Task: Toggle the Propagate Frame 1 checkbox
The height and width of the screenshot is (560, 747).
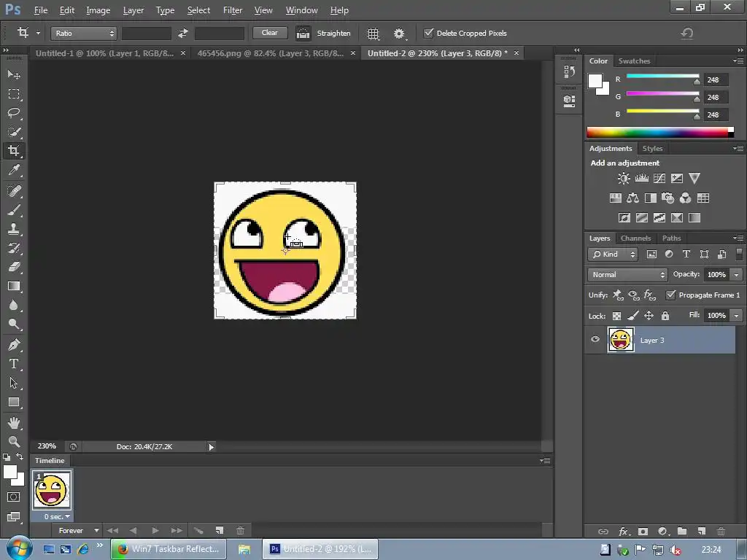Action: pos(670,295)
